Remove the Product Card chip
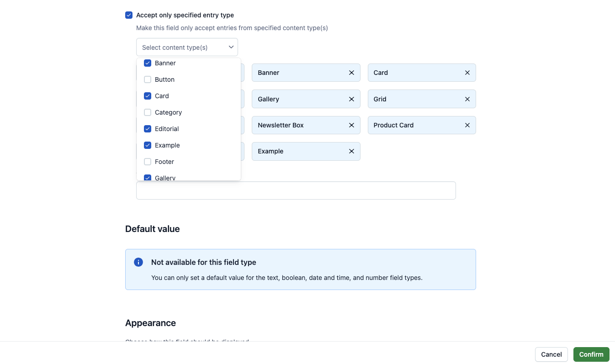 coord(467,125)
